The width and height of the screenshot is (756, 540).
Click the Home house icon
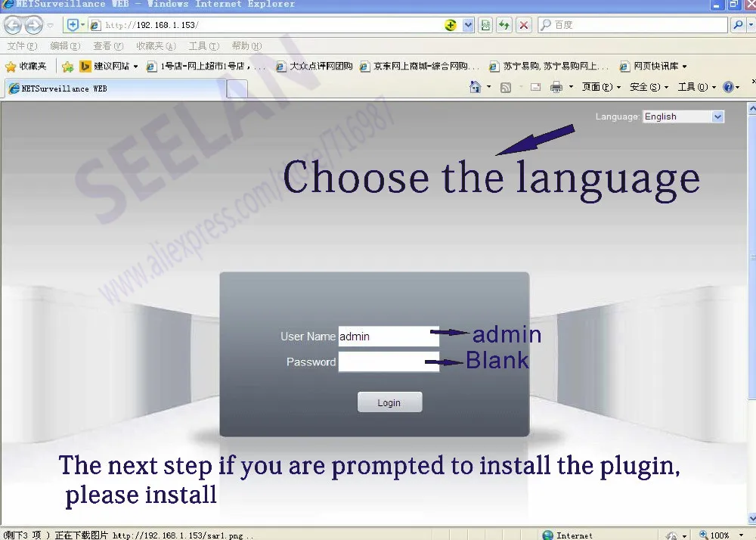(x=475, y=87)
